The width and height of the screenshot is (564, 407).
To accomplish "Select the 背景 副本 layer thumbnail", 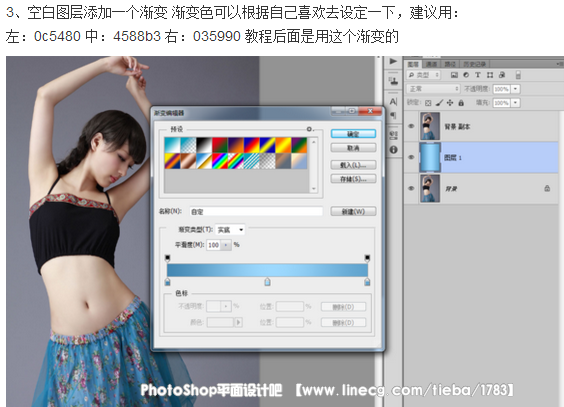I will [x=430, y=126].
